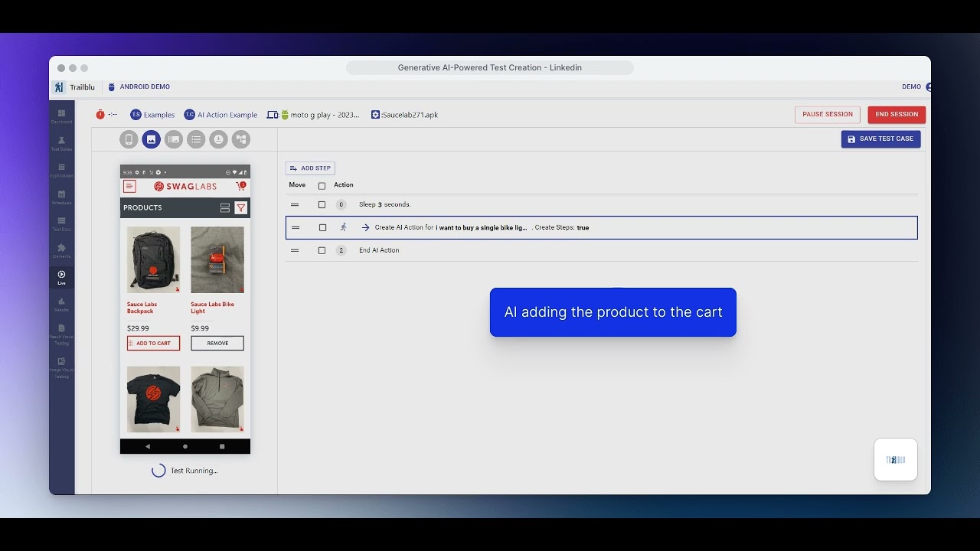This screenshot has height=551, width=980.
Task: Save the test case
Action: point(880,139)
